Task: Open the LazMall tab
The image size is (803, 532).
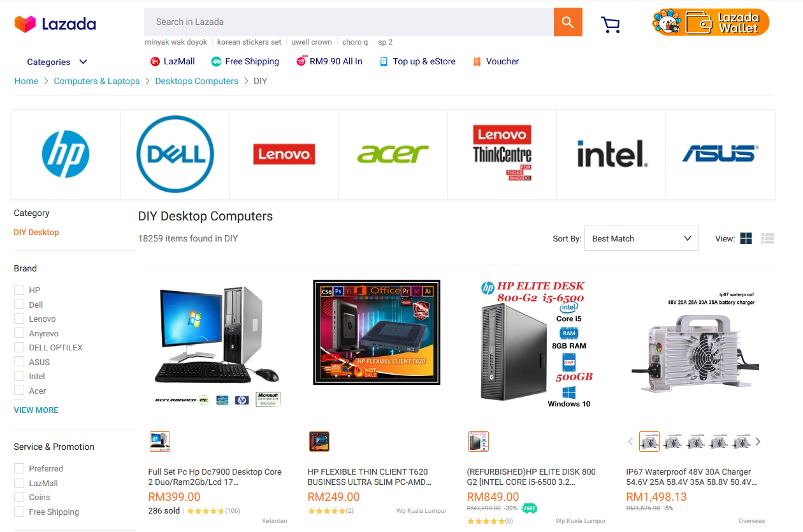Action: [x=173, y=61]
